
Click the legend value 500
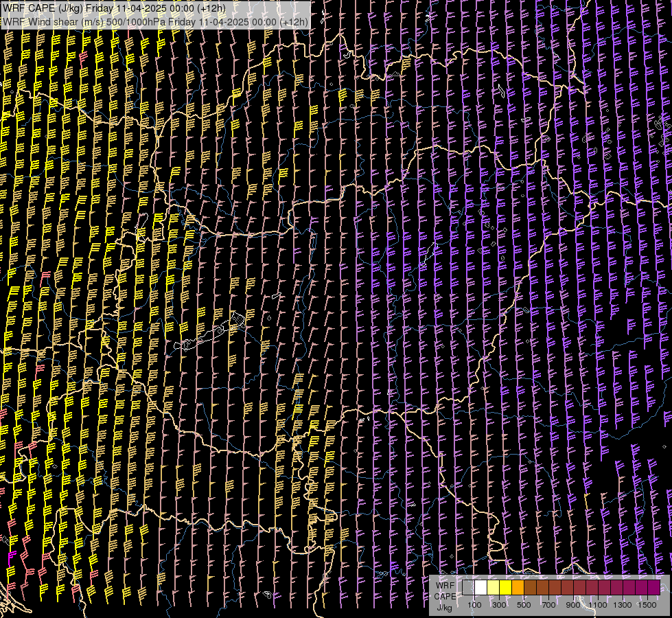click(x=524, y=605)
